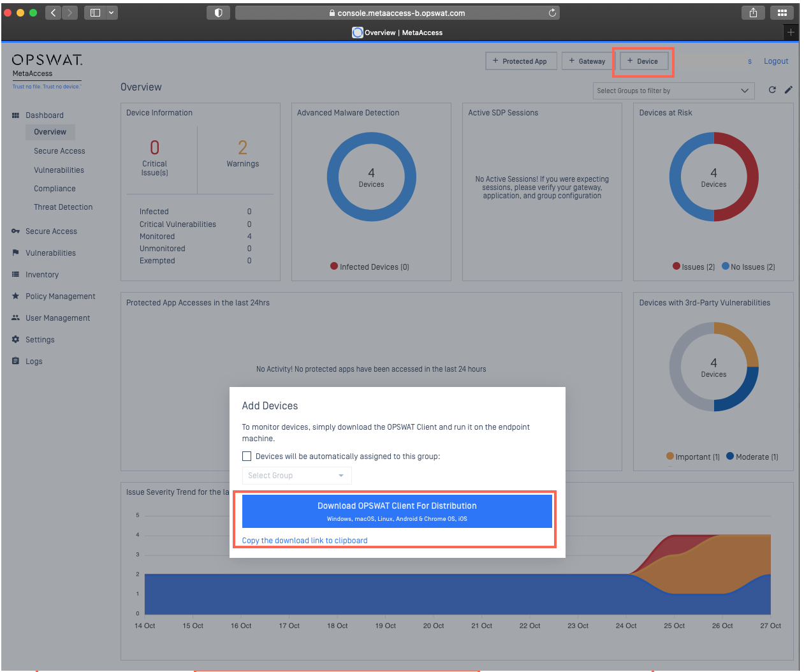Open the Select Group dropdown in dialog
The height and width of the screenshot is (672, 804).
click(x=296, y=476)
